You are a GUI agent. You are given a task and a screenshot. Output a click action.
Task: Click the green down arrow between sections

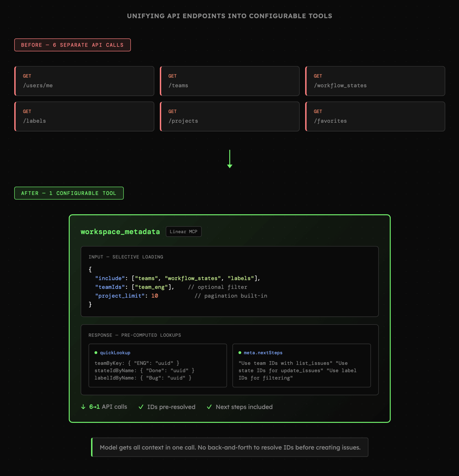(x=229, y=159)
